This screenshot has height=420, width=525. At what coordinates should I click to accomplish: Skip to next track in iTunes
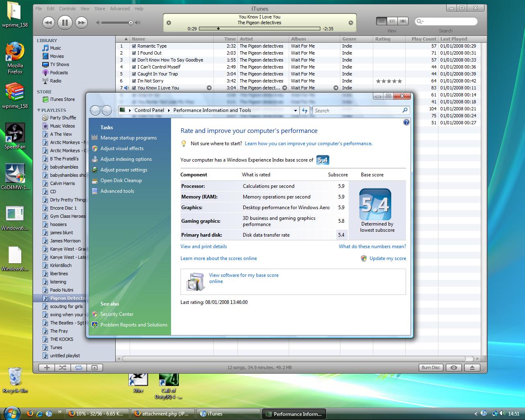pos(82,23)
